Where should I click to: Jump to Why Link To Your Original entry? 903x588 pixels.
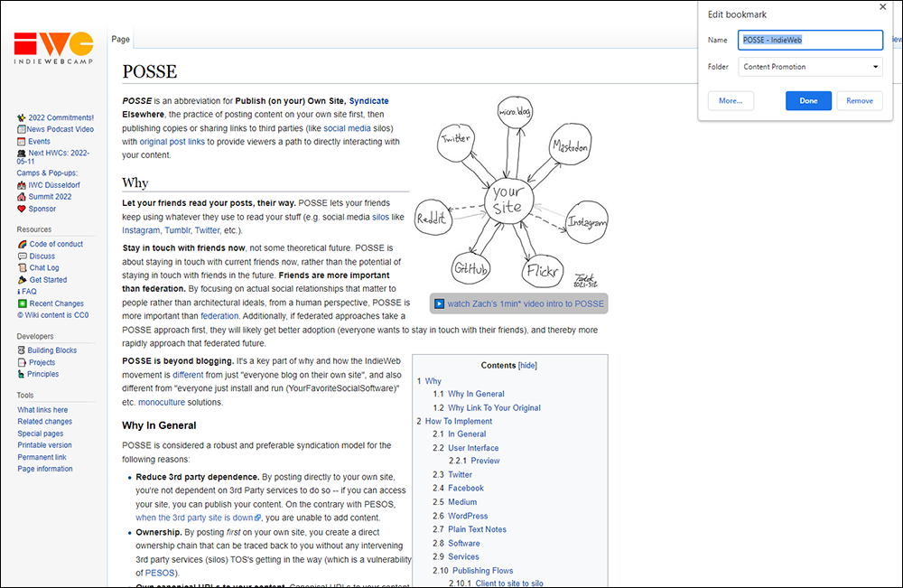[x=494, y=407]
